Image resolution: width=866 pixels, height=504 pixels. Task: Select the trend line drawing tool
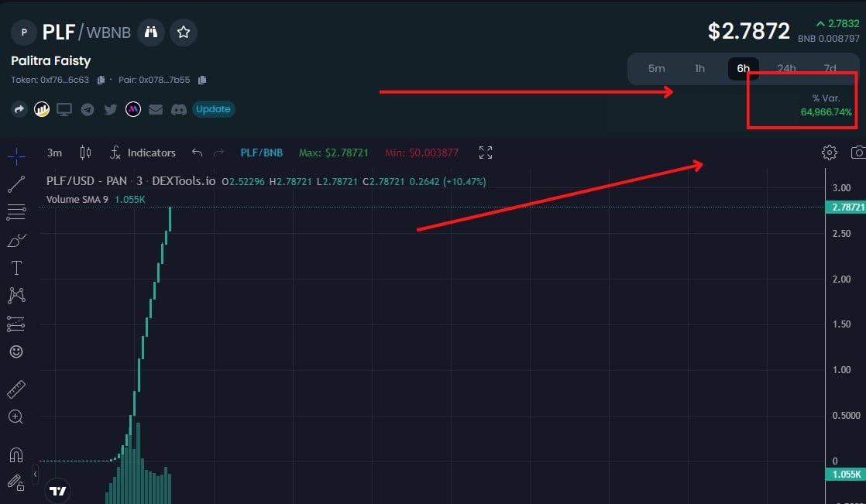(x=16, y=184)
